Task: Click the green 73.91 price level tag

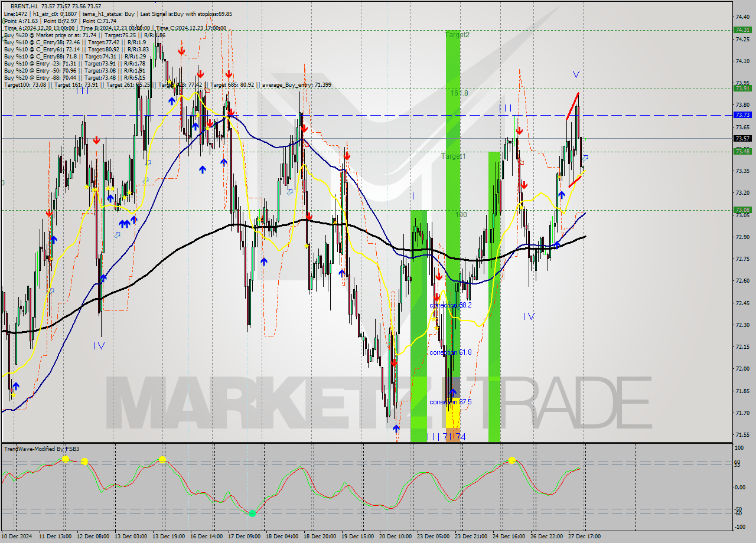Action: click(742, 88)
